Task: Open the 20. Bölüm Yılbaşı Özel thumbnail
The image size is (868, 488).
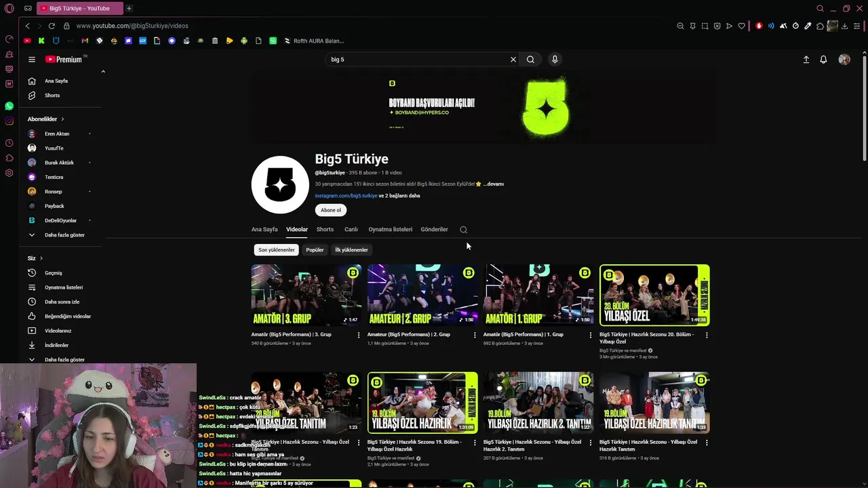Action: pyautogui.click(x=654, y=295)
